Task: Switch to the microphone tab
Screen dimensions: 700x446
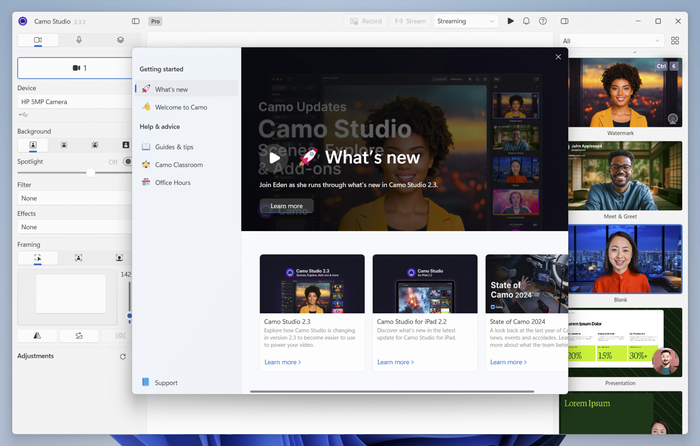Action: pyautogui.click(x=79, y=40)
